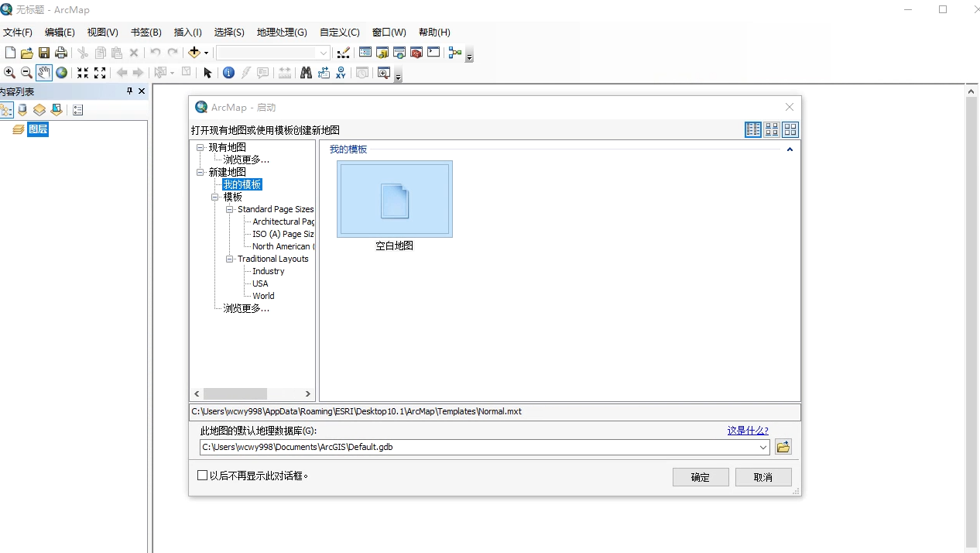Close the 内容列表 panel
980x553 pixels.
[142, 91]
